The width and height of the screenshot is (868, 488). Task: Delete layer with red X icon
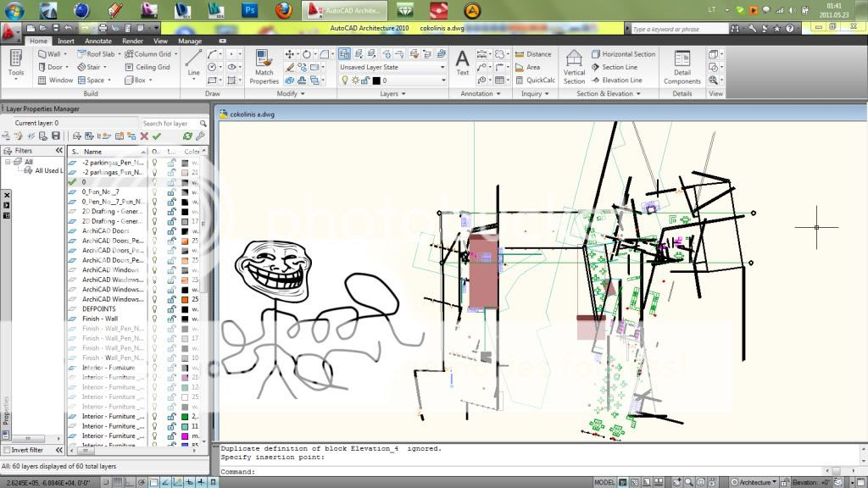tap(144, 136)
